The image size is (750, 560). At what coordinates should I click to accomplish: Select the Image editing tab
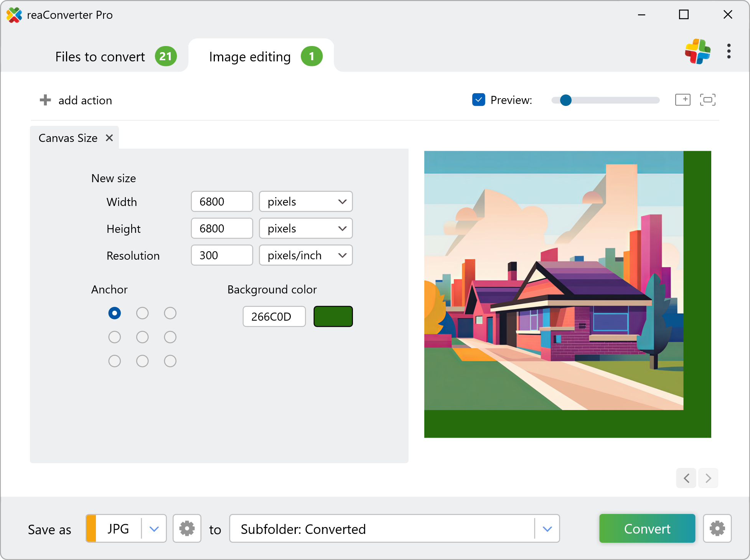coord(250,56)
